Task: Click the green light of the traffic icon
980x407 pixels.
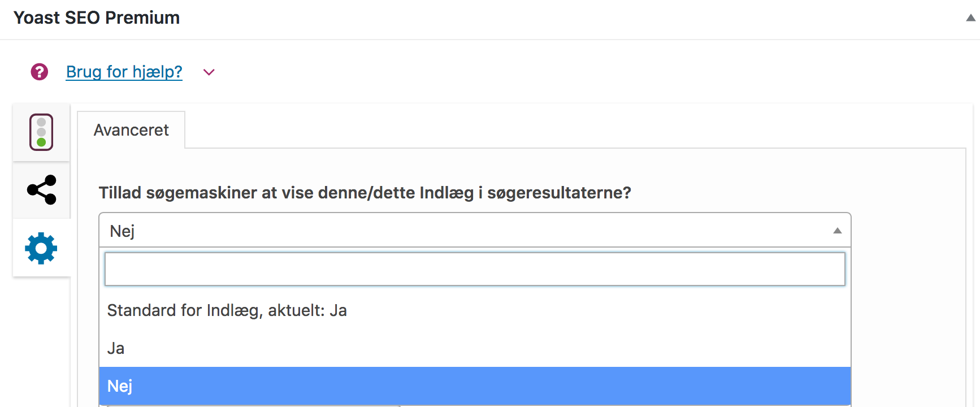Action: 41,142
